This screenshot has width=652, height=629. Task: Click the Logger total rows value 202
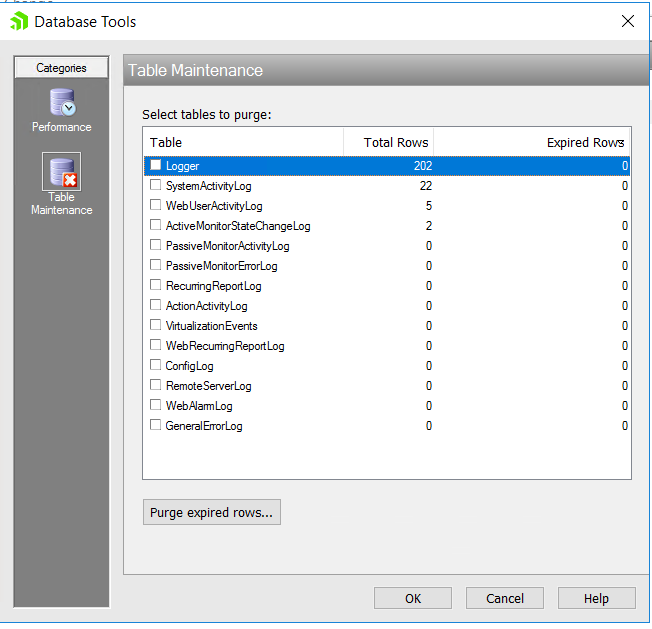423,166
